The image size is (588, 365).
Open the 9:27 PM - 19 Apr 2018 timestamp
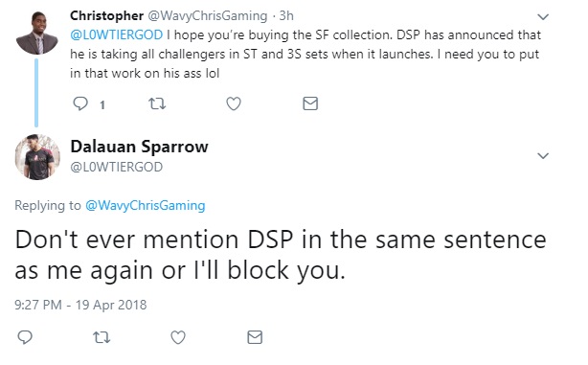(80, 305)
